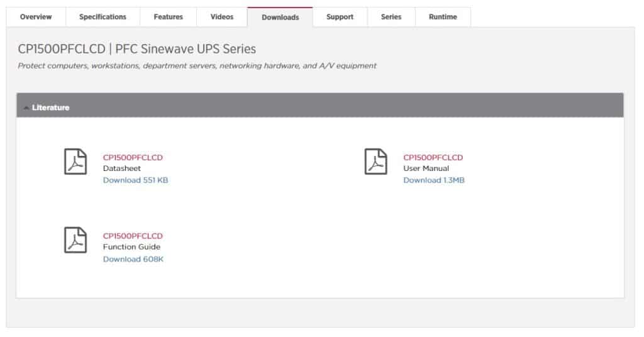Screen dimensions: 644x337
Task: Click CP1500PFCLCD link above User Manual
Action: pos(433,157)
